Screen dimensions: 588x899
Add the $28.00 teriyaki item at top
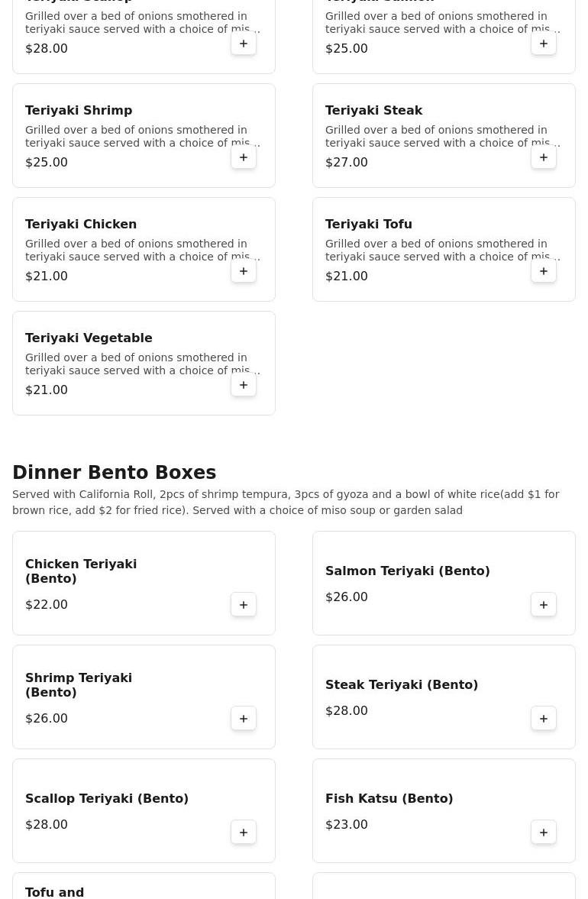tap(244, 44)
